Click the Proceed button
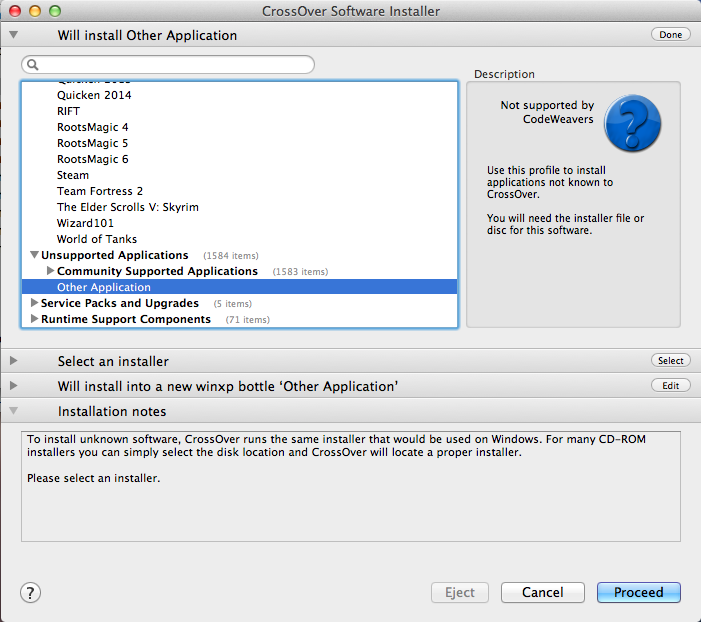 [x=638, y=592]
